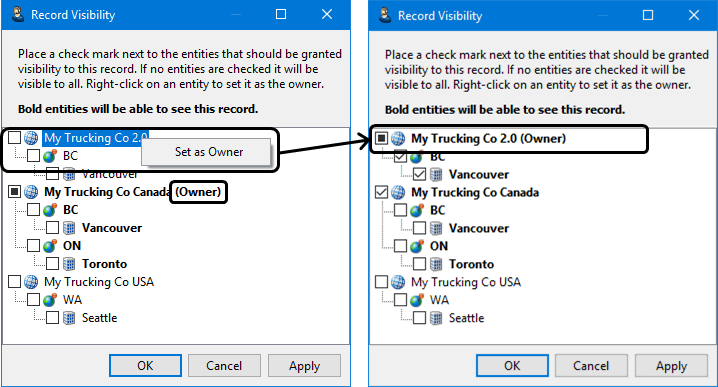718x387 pixels.
Task: Click the Record Visibility app icon in left title bar
Action: (18, 14)
